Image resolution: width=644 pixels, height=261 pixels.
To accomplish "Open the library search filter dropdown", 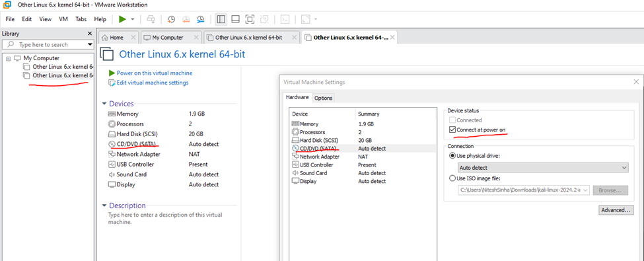I will click(90, 44).
